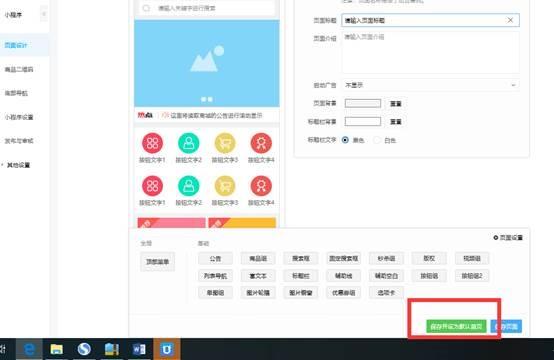
Task: Collapse the 小程序 sidebar with arrow toggle
Action: pos(44,14)
